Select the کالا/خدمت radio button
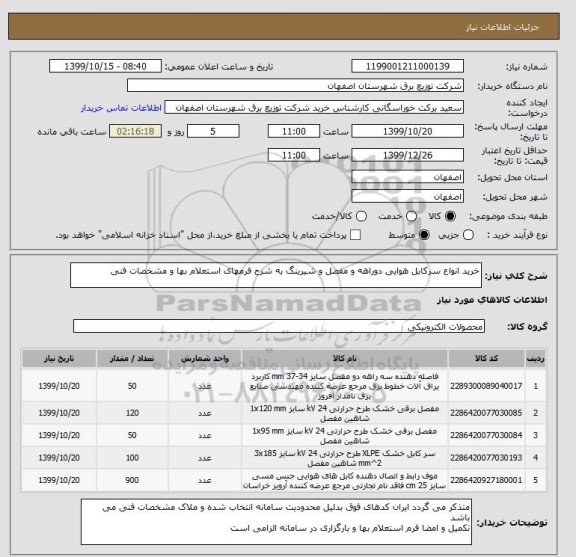The width and height of the screenshot is (576, 557). coord(361,216)
